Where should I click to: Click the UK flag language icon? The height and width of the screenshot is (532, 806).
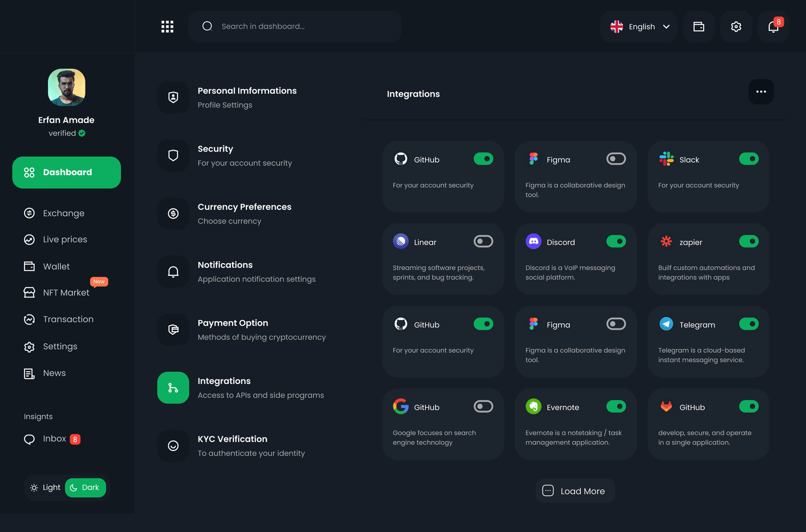tap(617, 27)
